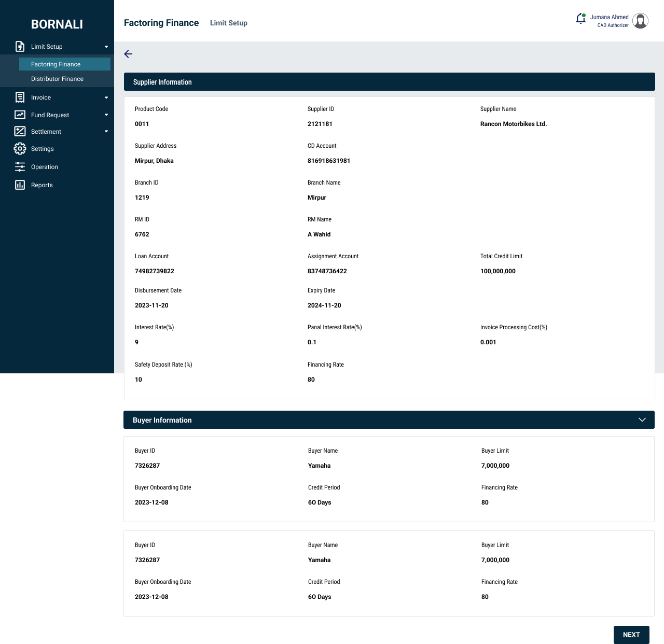
Task: Click Expiry Date 2024-11-20
Action: (324, 305)
